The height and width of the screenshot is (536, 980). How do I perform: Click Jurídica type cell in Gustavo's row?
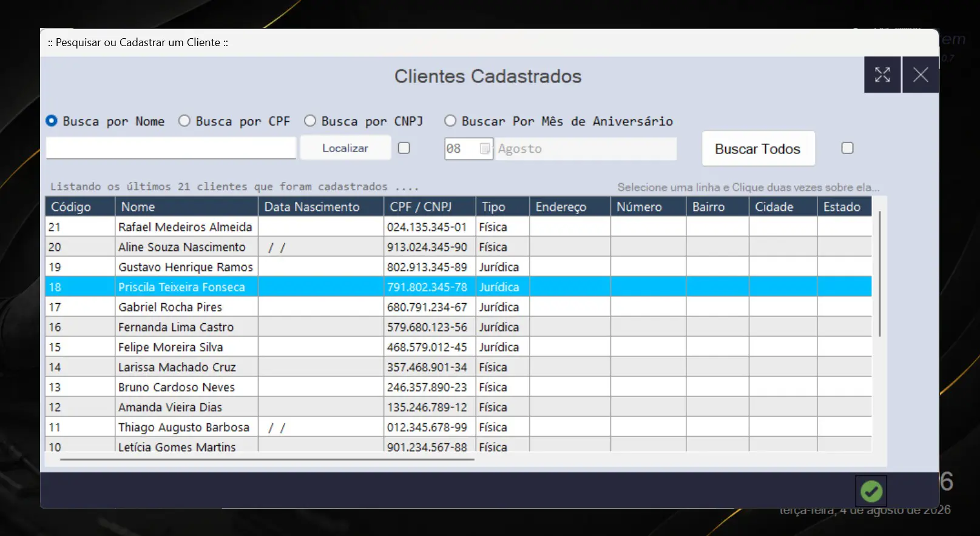tap(502, 267)
